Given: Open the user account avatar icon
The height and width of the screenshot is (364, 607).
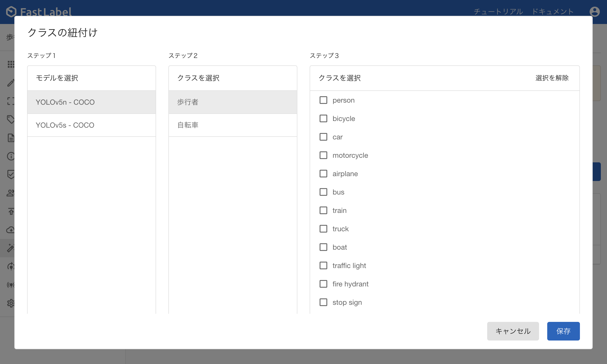Looking at the screenshot, I should 594,11.
